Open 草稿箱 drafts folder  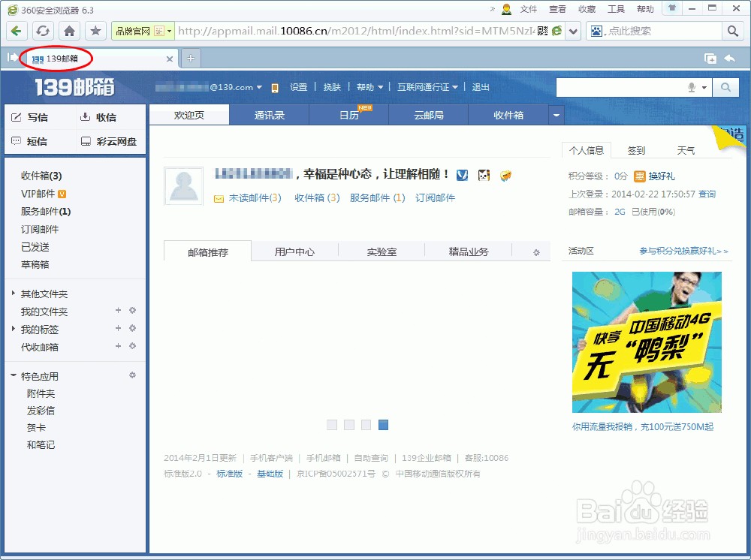pos(35,265)
